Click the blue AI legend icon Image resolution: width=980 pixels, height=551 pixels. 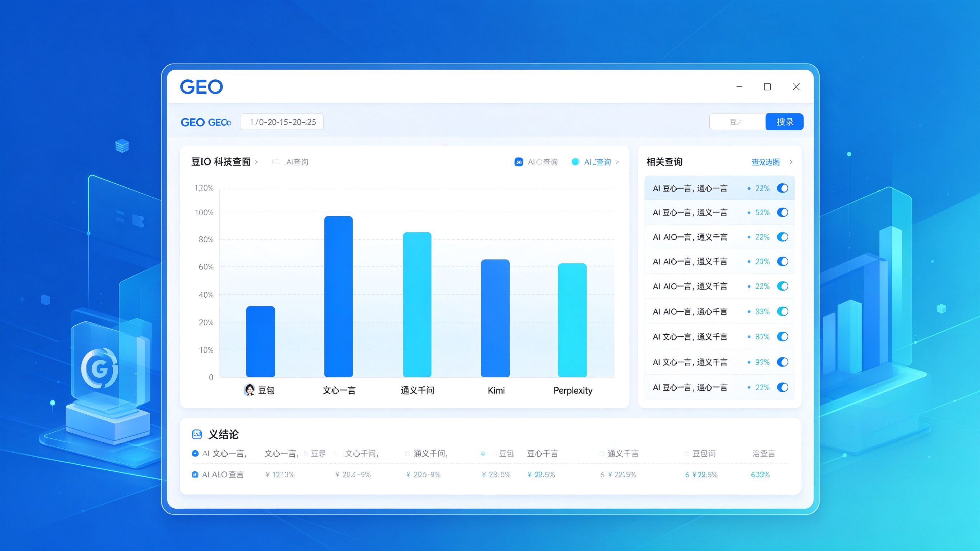pyautogui.click(x=518, y=162)
